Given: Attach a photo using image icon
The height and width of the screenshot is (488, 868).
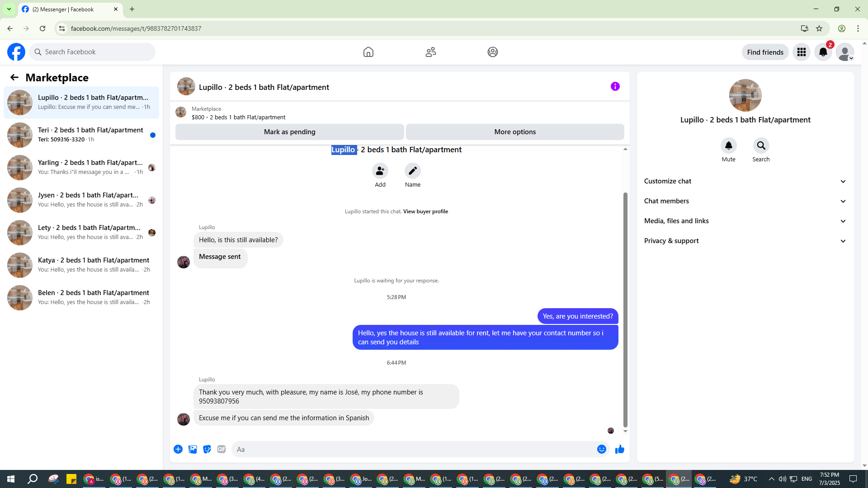Looking at the screenshot, I should point(193,449).
